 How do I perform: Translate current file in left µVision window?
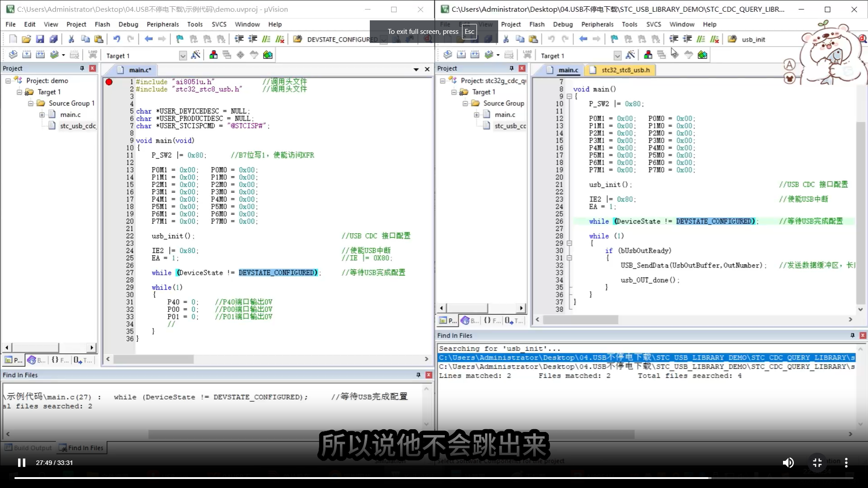click(x=13, y=55)
